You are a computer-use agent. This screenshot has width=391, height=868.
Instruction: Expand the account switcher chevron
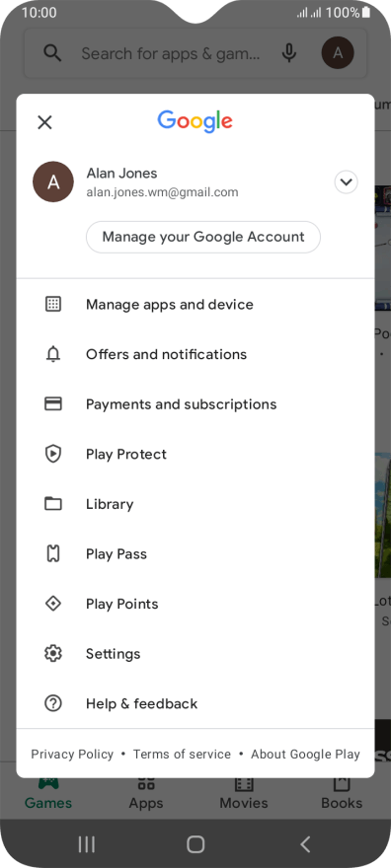pos(347,182)
